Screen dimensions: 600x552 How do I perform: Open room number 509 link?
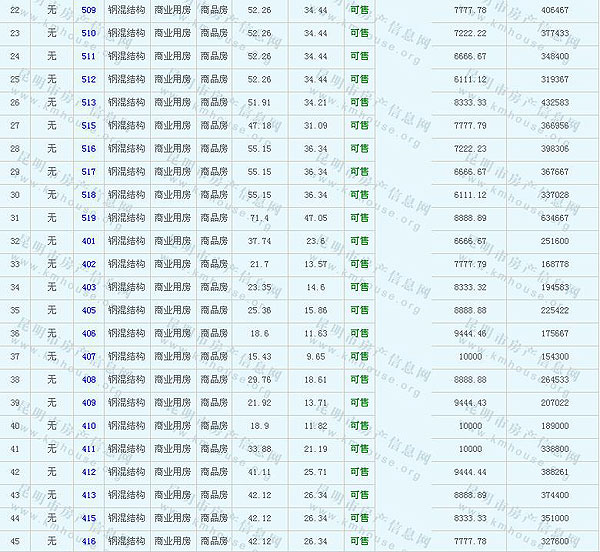pos(89,9)
